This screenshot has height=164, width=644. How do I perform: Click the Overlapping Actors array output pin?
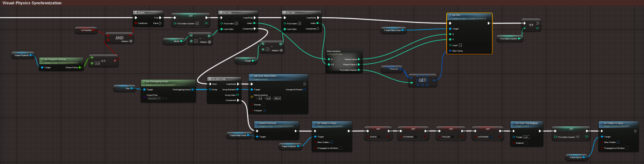coord(192,90)
